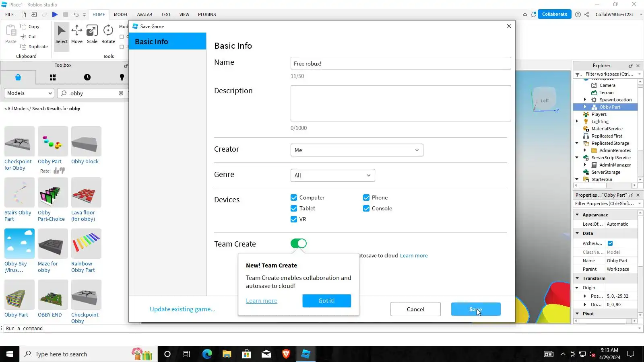
Task: Launch Brave browser from the taskbar
Action: [x=286, y=354]
